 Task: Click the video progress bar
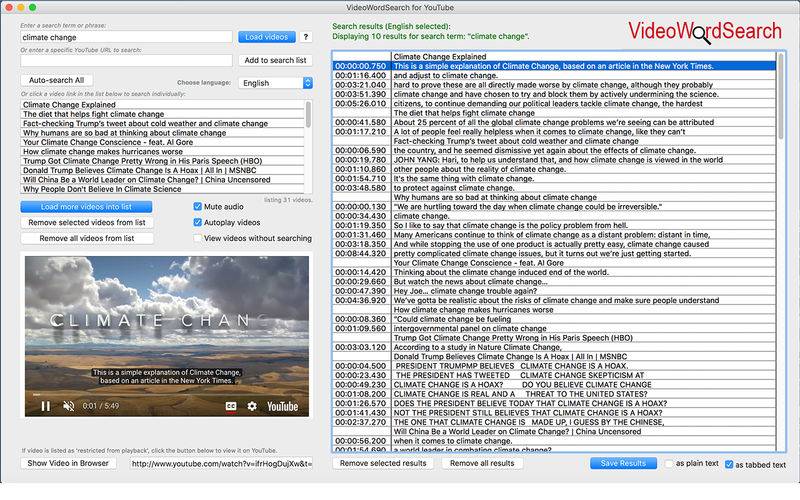(x=167, y=394)
